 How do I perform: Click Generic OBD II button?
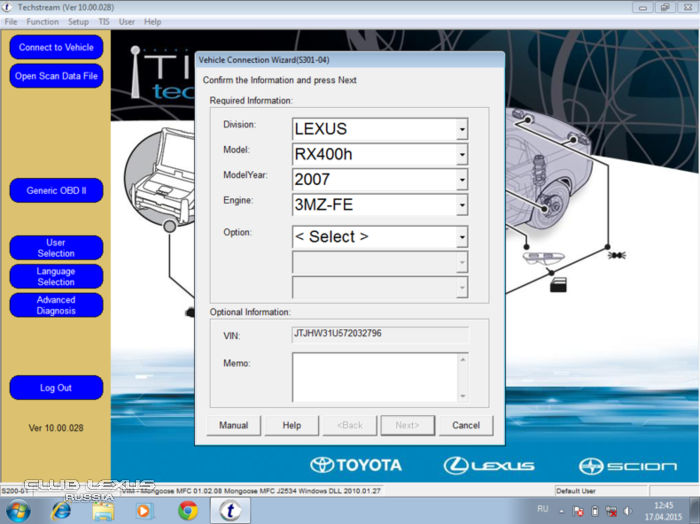pos(56,191)
